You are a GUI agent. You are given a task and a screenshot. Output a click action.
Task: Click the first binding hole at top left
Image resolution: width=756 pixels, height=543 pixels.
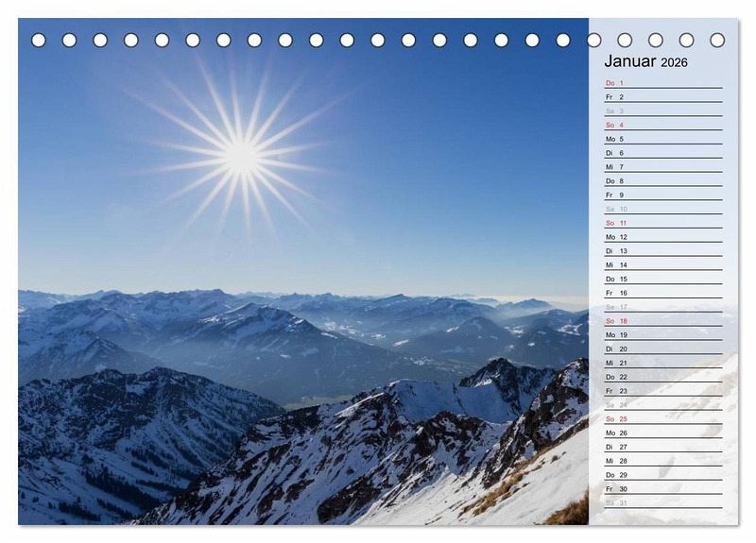(x=39, y=41)
